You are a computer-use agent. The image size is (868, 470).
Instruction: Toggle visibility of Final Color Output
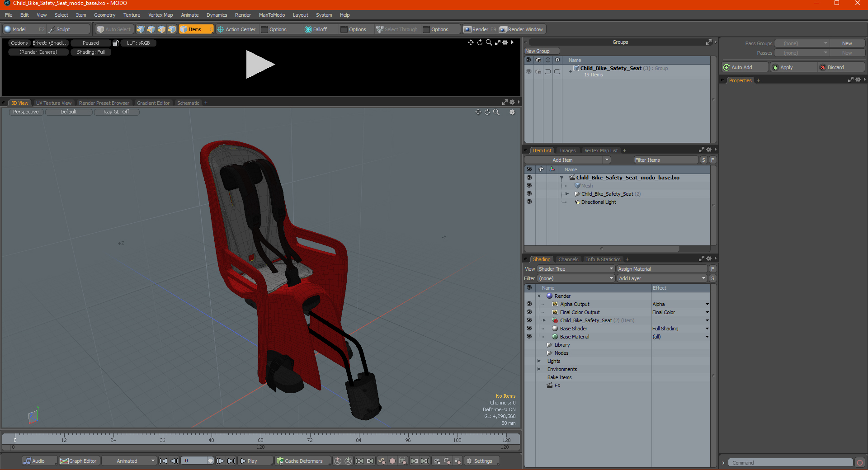click(x=529, y=312)
